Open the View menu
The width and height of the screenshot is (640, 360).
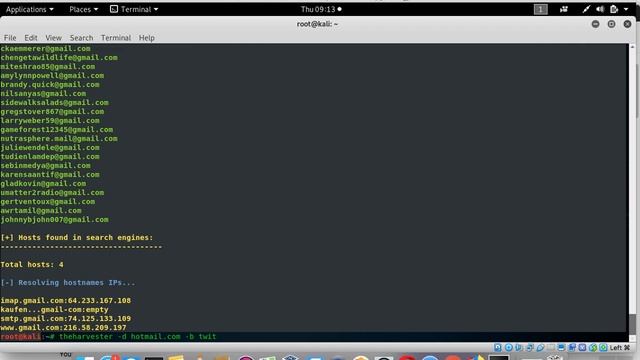click(53, 38)
